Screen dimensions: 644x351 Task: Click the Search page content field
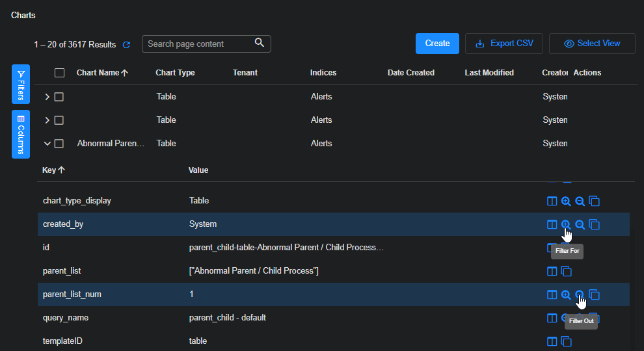198,44
